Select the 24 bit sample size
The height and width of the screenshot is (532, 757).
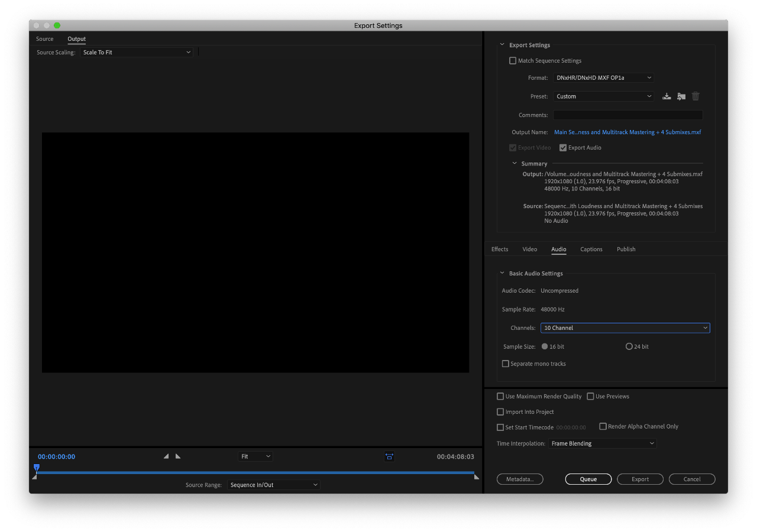tap(629, 346)
